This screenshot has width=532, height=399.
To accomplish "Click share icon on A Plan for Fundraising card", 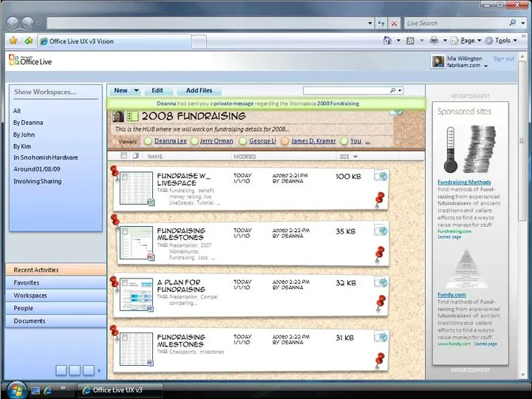I will 381,282.
